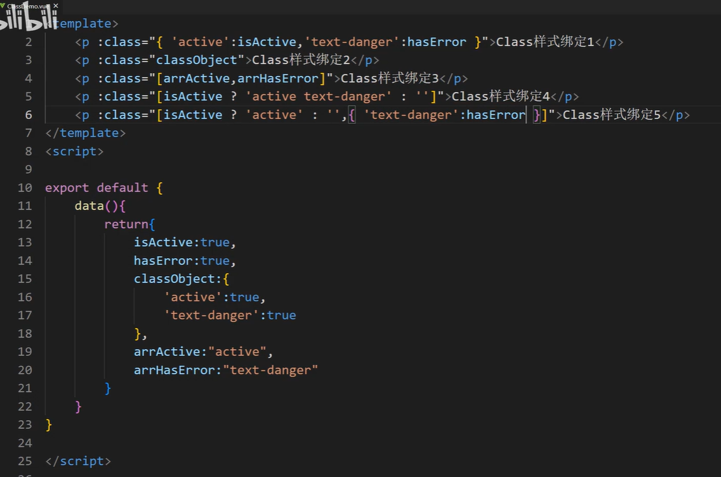
Task: Click line number 25 in the gutter
Action: (25, 461)
